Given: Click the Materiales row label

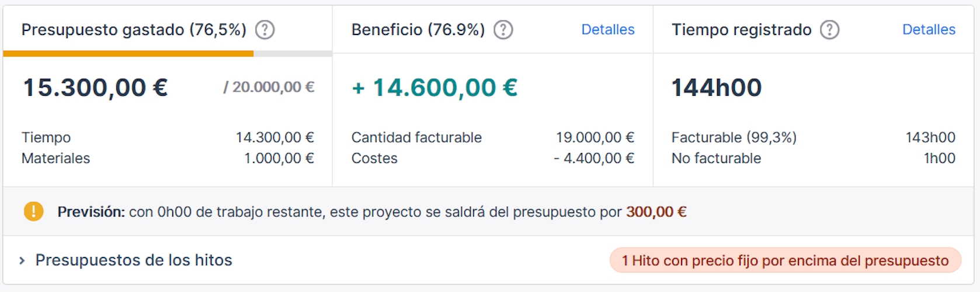Looking at the screenshot, I should 56,158.
